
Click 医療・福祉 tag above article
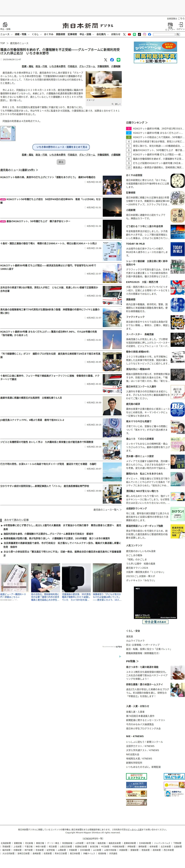[28, 66]
